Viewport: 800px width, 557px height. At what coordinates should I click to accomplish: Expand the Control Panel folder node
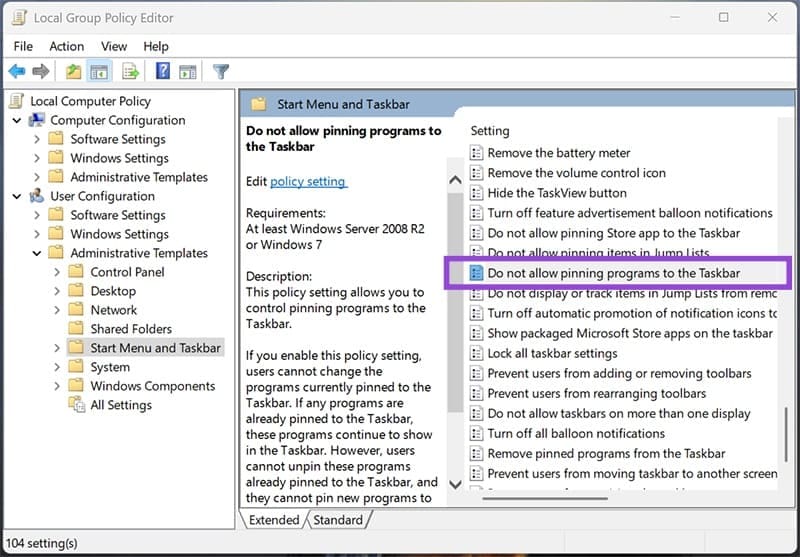coord(56,272)
